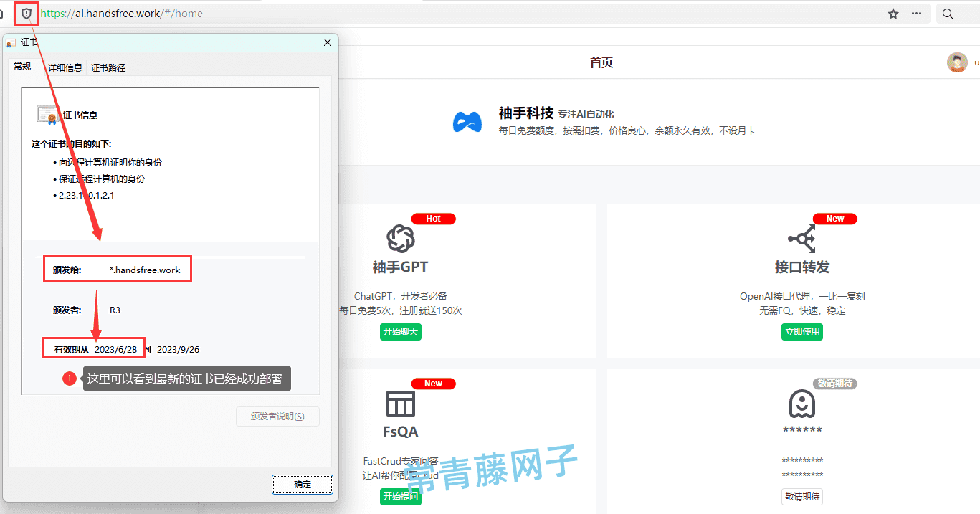The image size is (980, 514).
Task: Click the certificate badge icon beside 证书信息
Action: pyautogui.click(x=47, y=114)
